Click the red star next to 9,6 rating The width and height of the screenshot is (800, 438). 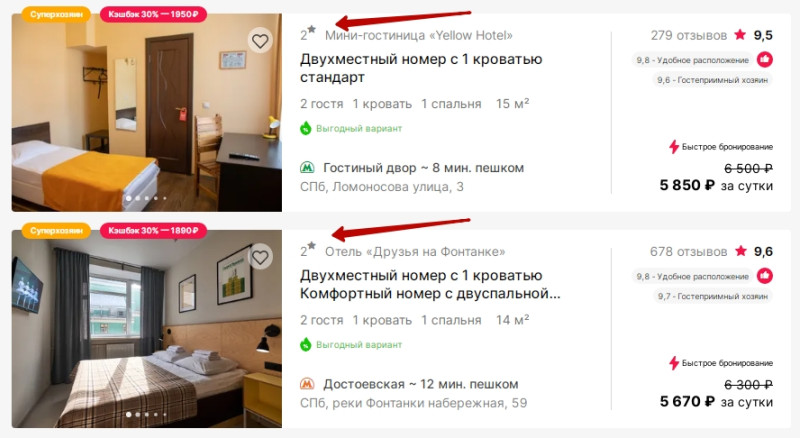coord(741,251)
